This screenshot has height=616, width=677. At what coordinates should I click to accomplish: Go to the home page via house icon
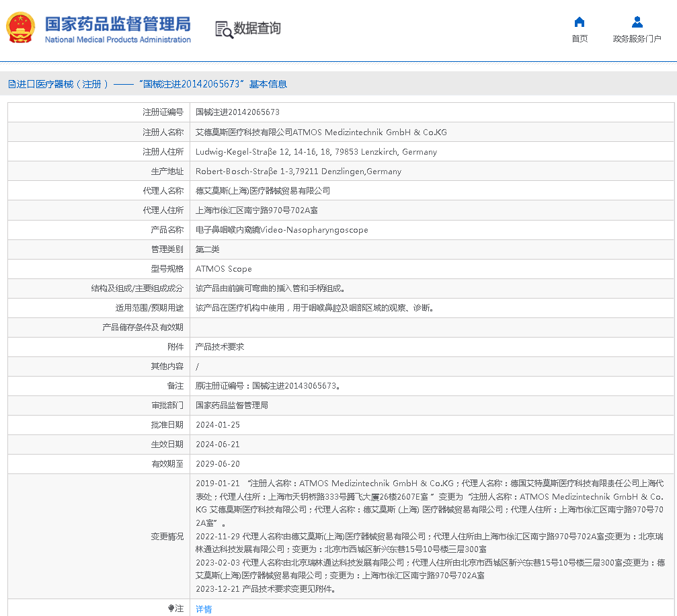pyautogui.click(x=580, y=22)
